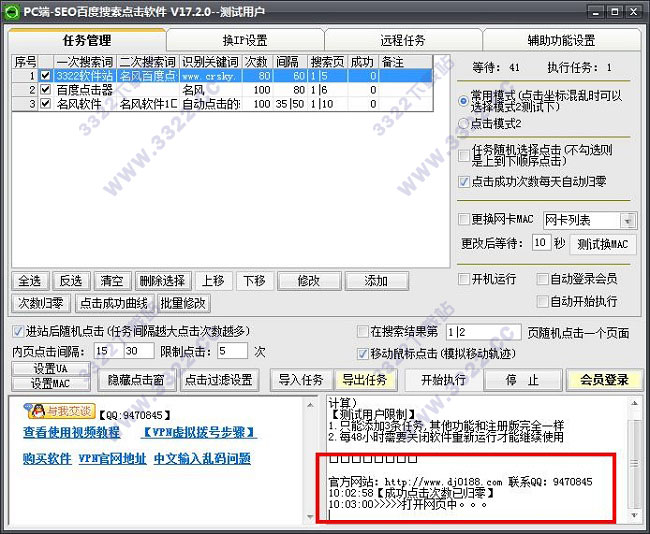This screenshot has height=534, width=650.
Task: Enable the 自动开始执行 checkbox
Action: click(x=542, y=301)
